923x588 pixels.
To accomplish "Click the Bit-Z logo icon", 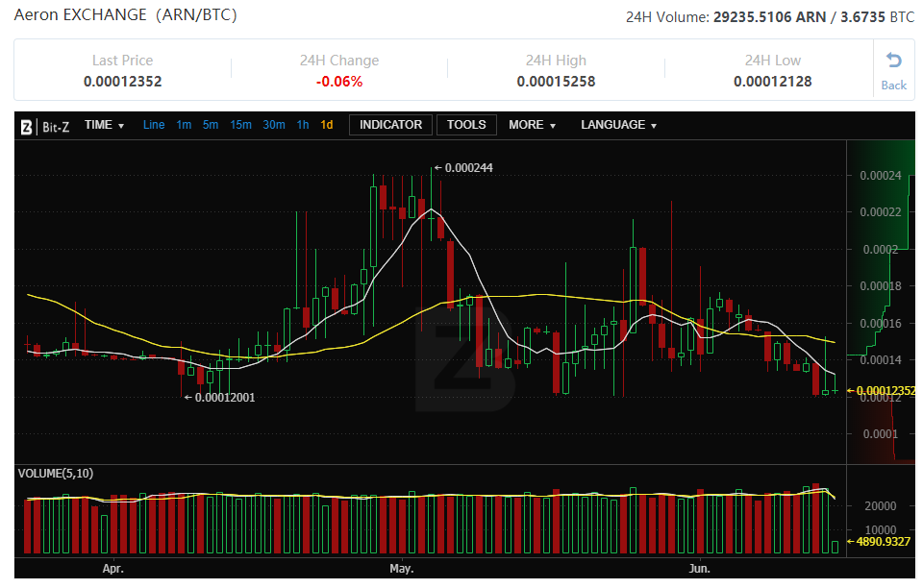I will [x=27, y=125].
